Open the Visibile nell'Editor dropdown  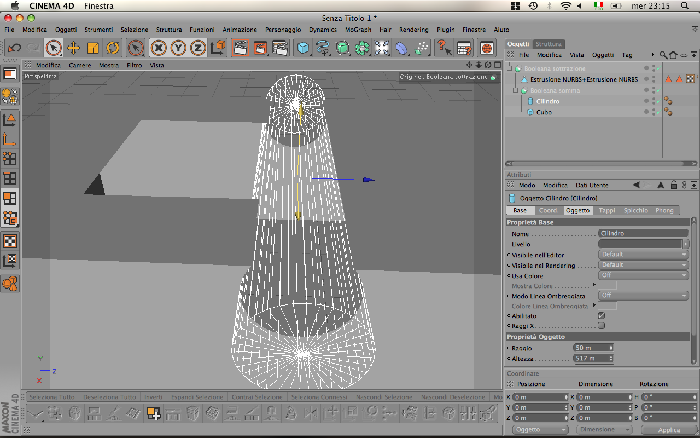pyautogui.click(x=643, y=254)
